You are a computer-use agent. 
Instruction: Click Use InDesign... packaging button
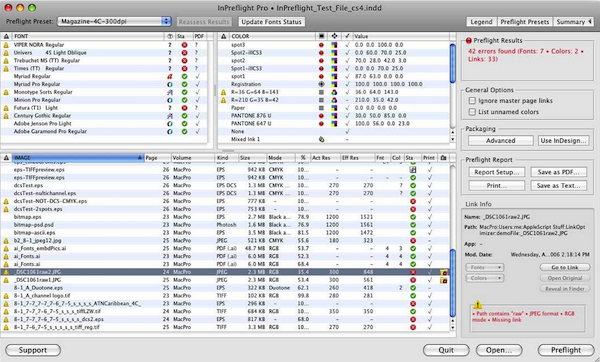pos(563,140)
